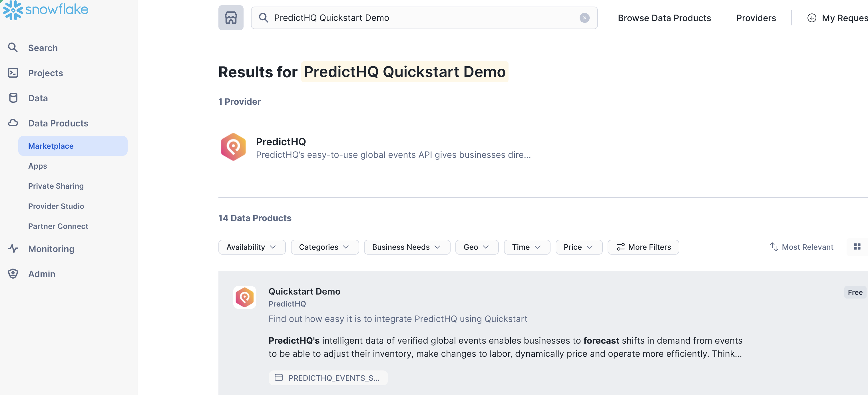Select Private Sharing in the sidebar

click(56, 186)
